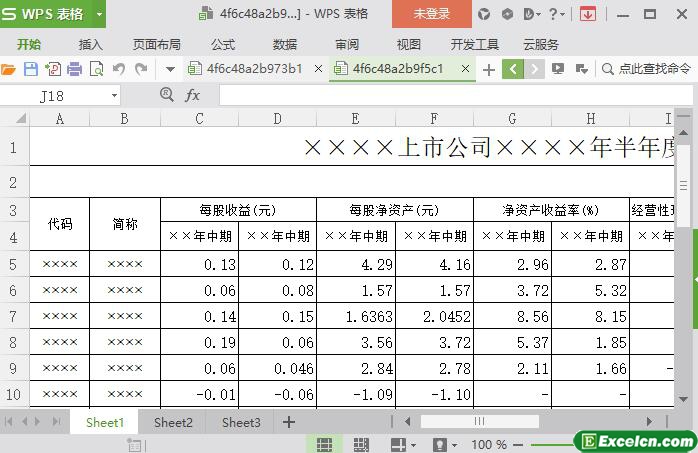The height and width of the screenshot is (453, 698).
Task: Add a new worksheet with plus
Action: click(289, 422)
